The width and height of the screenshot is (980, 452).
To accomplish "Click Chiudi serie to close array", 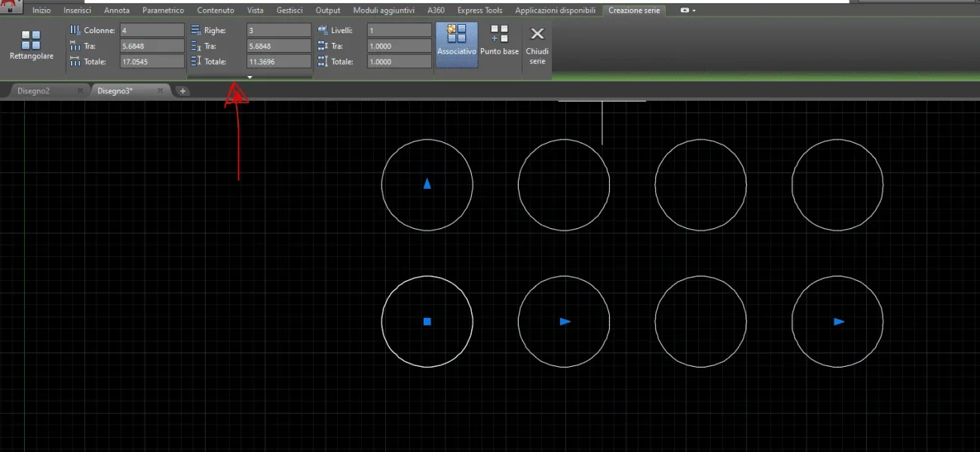I will point(537,44).
